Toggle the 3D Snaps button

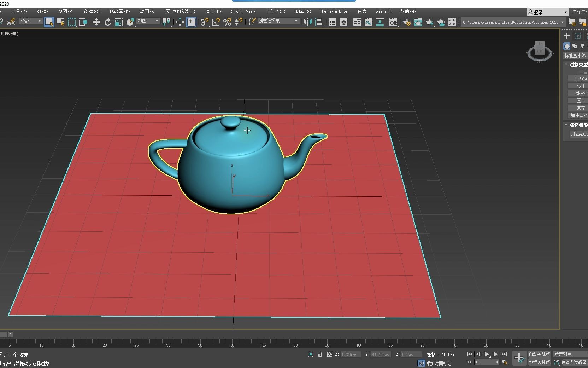[204, 22]
